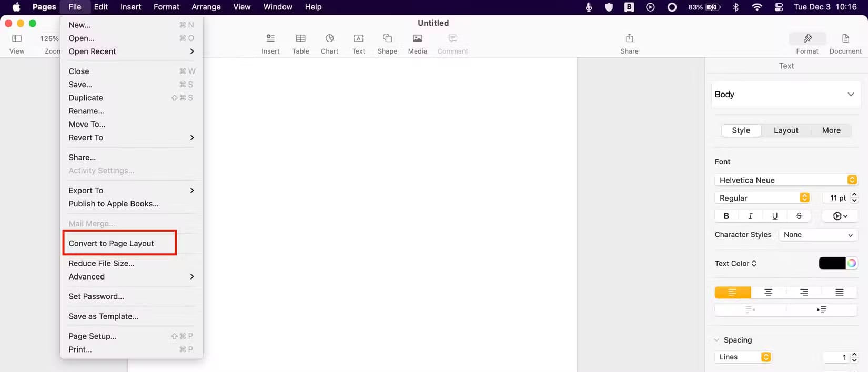Image resolution: width=868 pixels, height=372 pixels.
Task: Switch to Layout tab
Action: [x=786, y=130]
